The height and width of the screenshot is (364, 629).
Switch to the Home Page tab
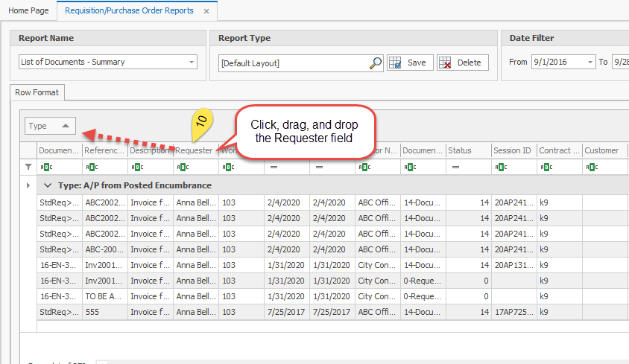28,11
